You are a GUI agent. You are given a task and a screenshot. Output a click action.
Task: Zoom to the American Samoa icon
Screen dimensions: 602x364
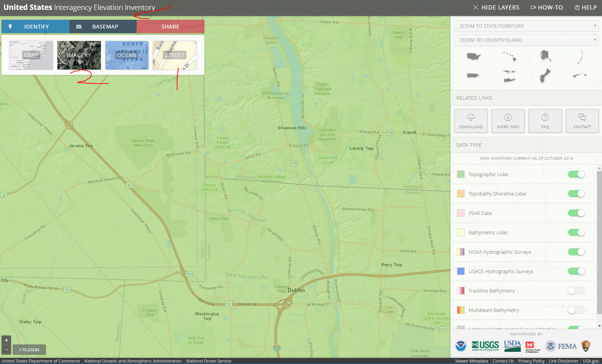pyautogui.click(x=580, y=75)
